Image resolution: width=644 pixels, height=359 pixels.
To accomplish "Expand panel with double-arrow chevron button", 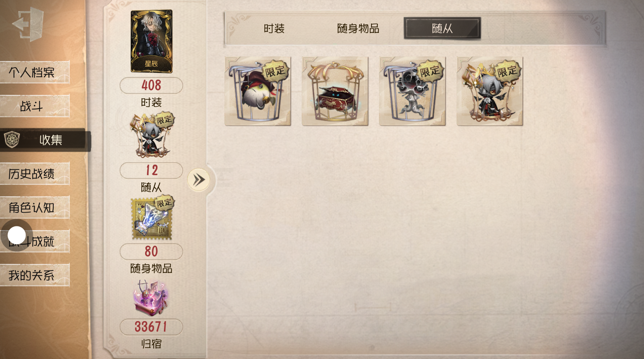I will coord(199,180).
